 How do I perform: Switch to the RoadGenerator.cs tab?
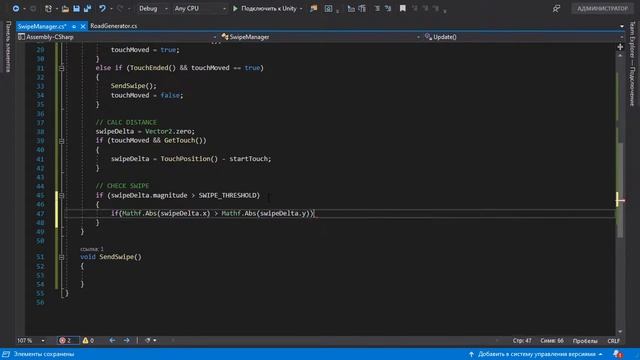114,26
